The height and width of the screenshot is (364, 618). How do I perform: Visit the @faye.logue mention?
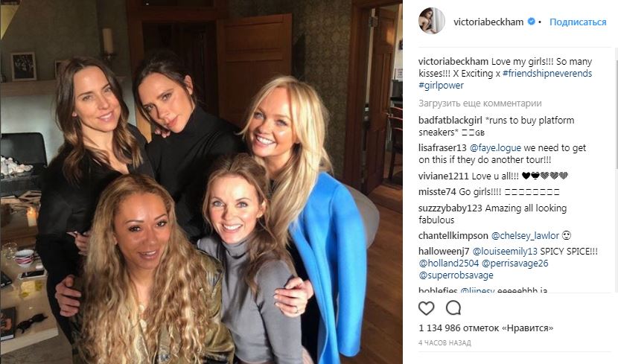(495, 148)
